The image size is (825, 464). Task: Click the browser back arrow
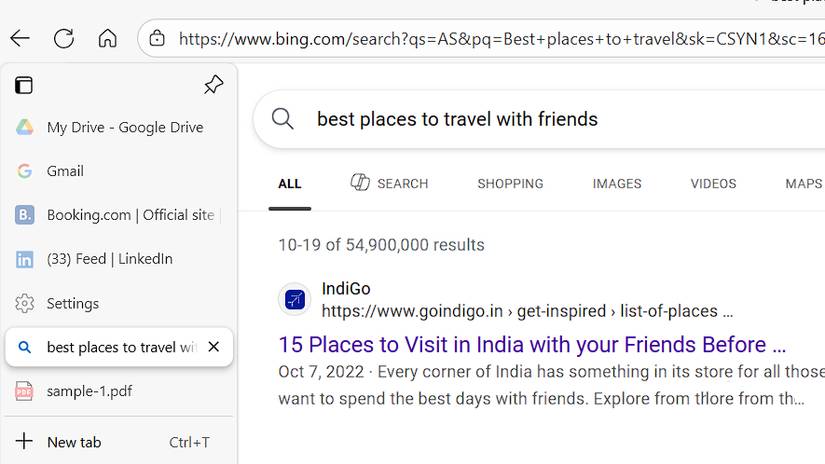[20, 39]
